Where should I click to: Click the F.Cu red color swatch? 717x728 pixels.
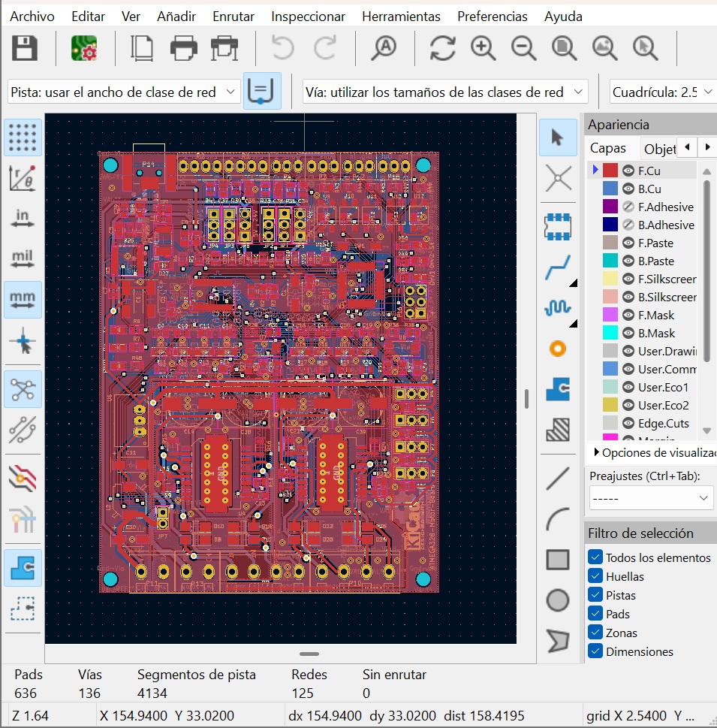coord(610,171)
